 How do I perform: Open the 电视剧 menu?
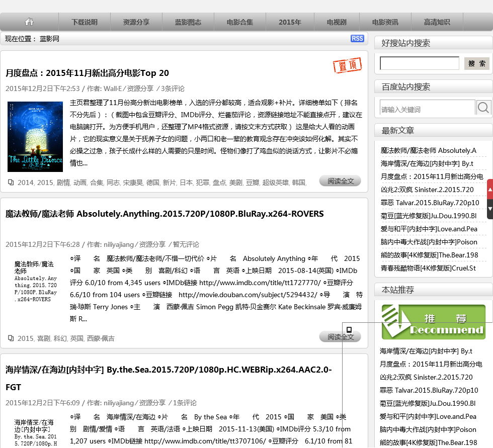(337, 22)
